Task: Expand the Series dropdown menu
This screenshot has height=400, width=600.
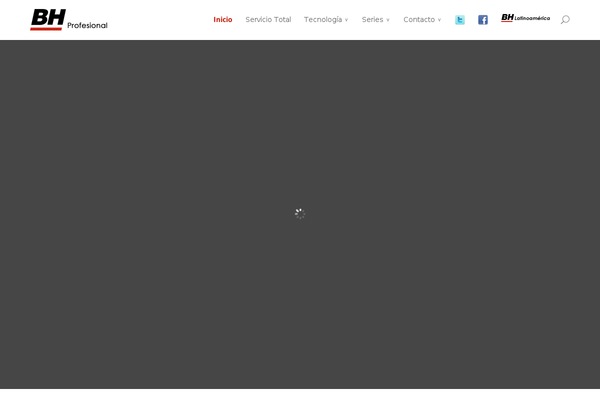Action: click(375, 20)
